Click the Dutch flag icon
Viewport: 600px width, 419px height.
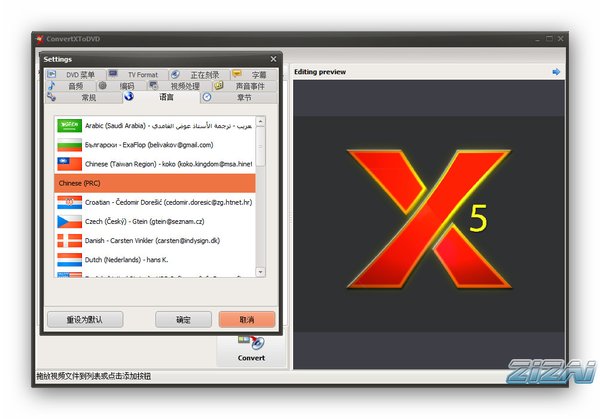point(69,259)
